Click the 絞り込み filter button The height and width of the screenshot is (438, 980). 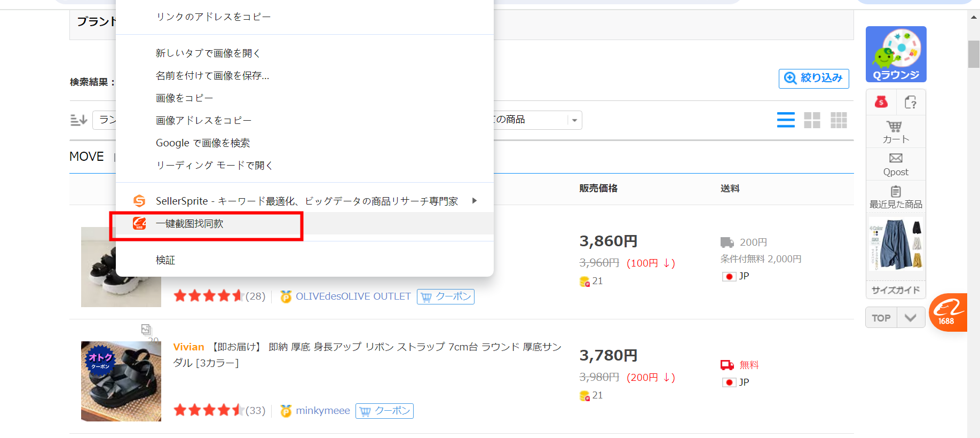pos(813,78)
